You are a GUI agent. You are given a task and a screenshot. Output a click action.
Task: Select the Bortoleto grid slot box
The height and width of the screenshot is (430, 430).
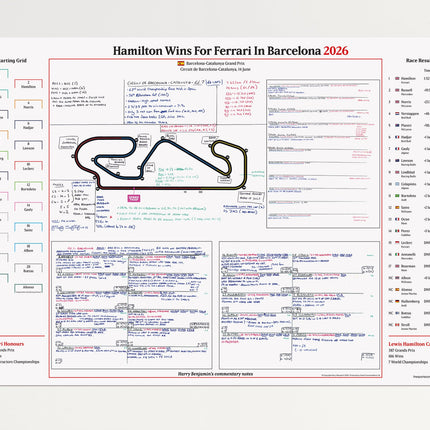click(28, 187)
